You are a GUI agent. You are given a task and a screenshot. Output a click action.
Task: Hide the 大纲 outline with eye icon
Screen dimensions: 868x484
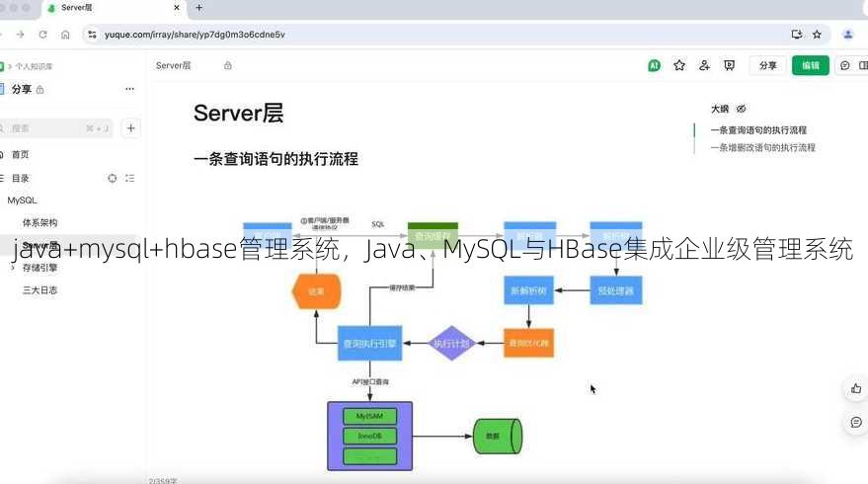point(742,109)
